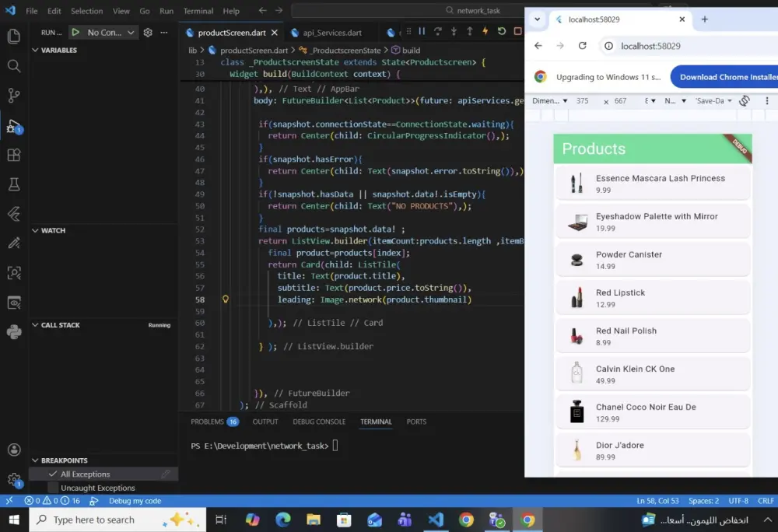Open the Testing flask panel

(x=13, y=184)
